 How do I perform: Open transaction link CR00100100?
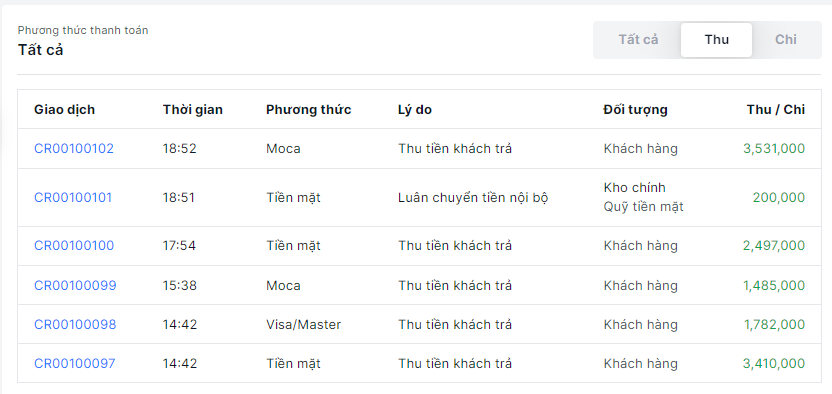[x=74, y=246]
